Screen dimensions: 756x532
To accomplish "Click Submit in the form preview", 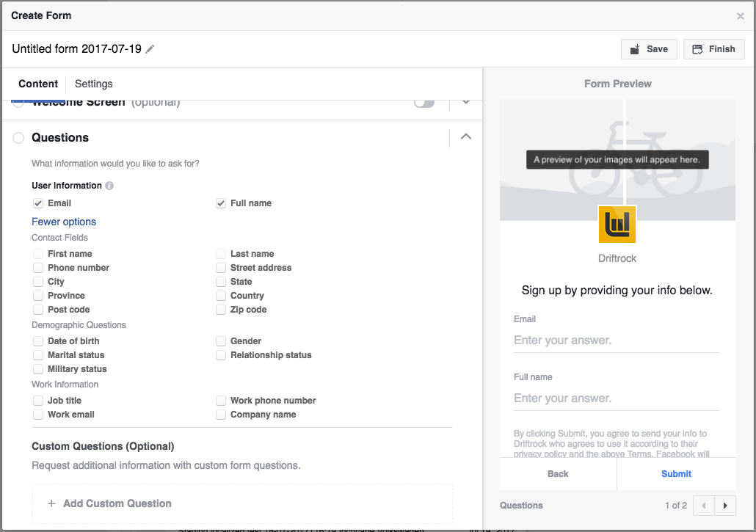I will click(675, 473).
